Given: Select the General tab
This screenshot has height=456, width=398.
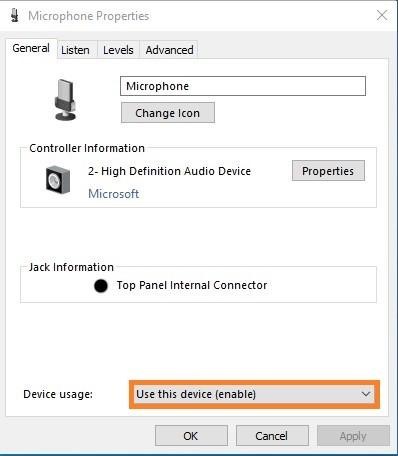Looking at the screenshot, I should tap(31, 48).
